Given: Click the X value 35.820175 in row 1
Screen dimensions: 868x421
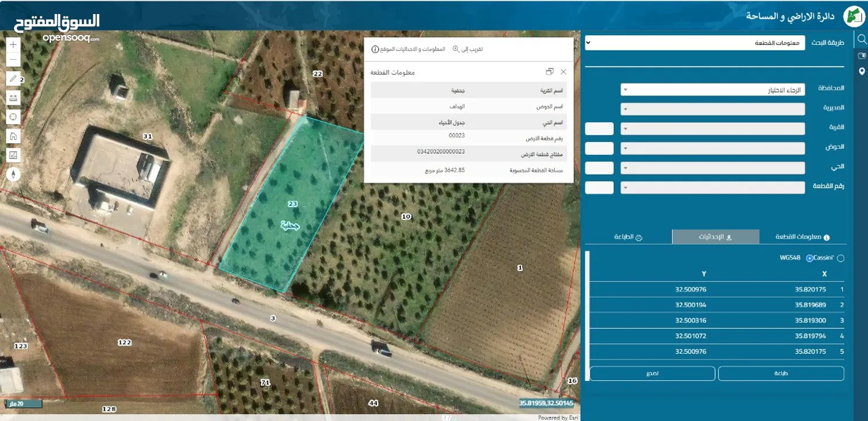Looking at the screenshot, I should pyautogui.click(x=810, y=289).
